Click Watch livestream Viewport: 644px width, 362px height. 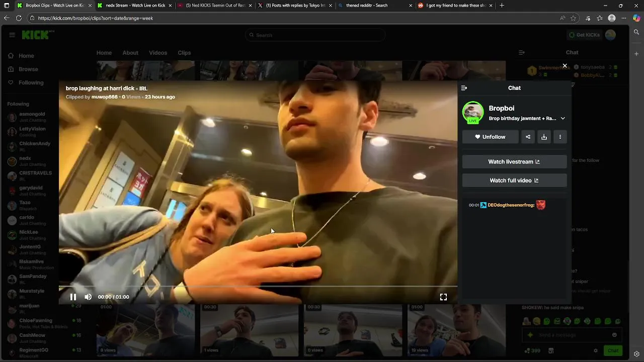coord(514,162)
